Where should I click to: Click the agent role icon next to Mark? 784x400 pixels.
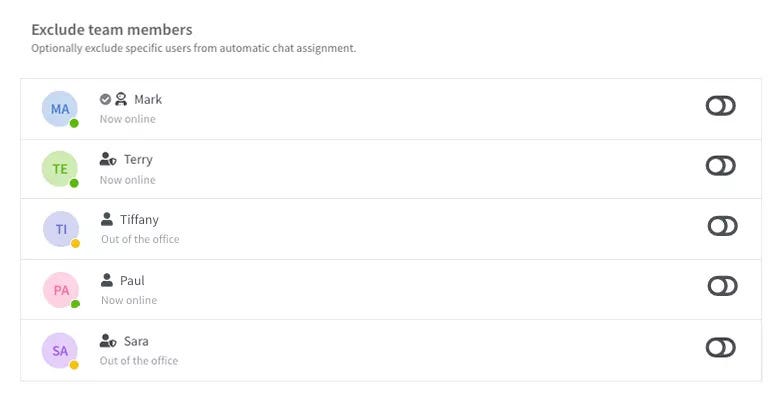(x=121, y=99)
